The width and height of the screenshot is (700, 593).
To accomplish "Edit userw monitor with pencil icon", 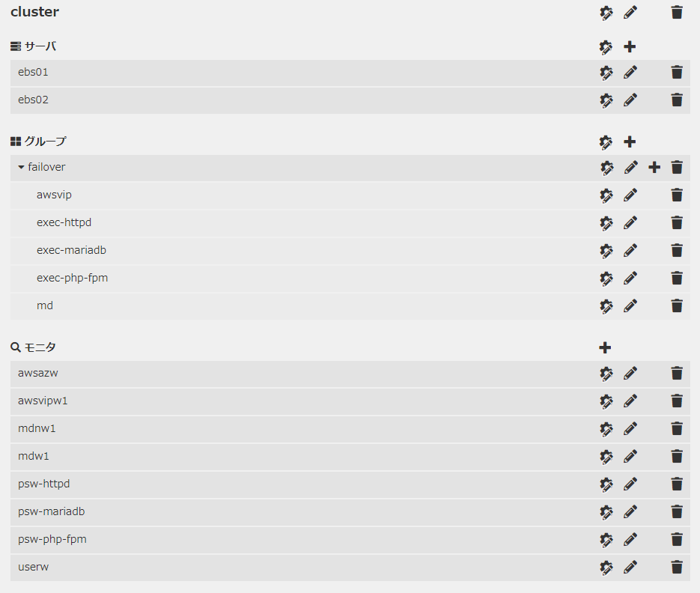I will 630,568.
